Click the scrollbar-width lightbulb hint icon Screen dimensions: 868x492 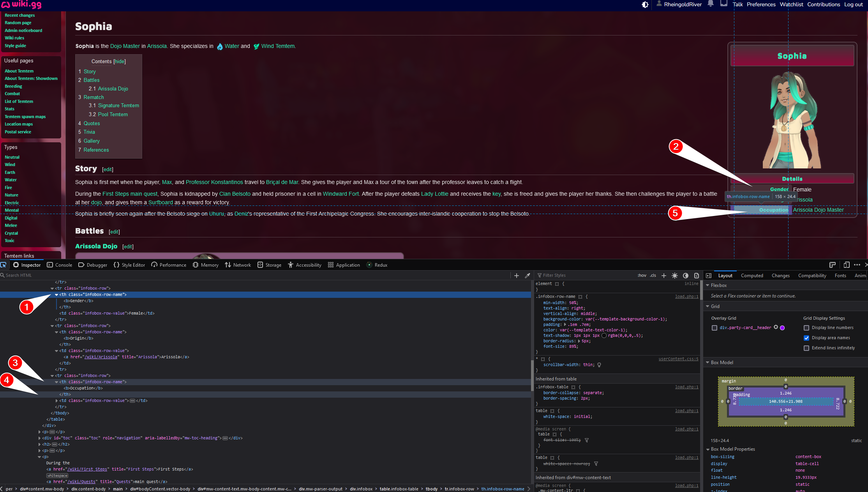pos(599,365)
